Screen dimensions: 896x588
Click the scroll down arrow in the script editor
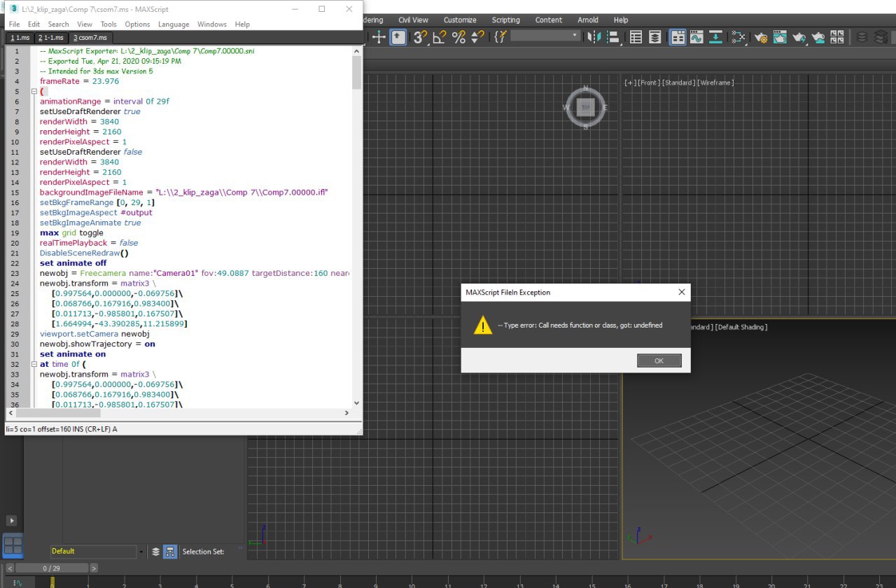point(356,402)
